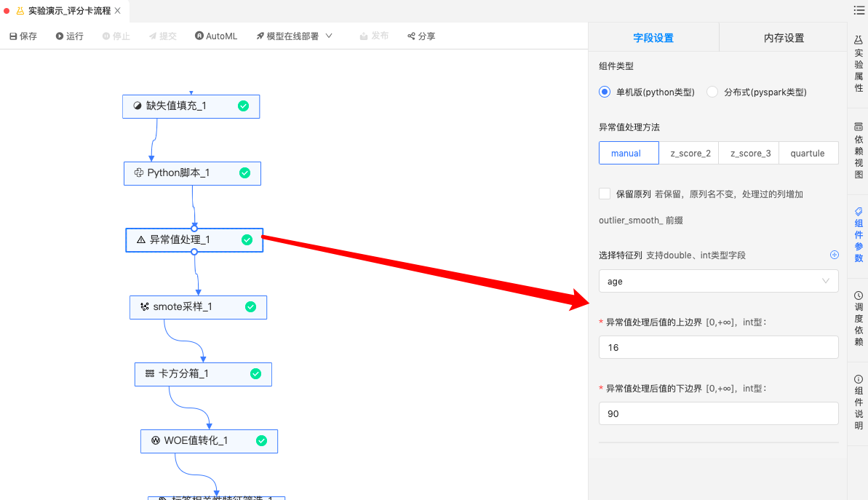The image size is (868, 500).
Task: Click success check icon on WOE值转化_1
Action: click(x=261, y=441)
